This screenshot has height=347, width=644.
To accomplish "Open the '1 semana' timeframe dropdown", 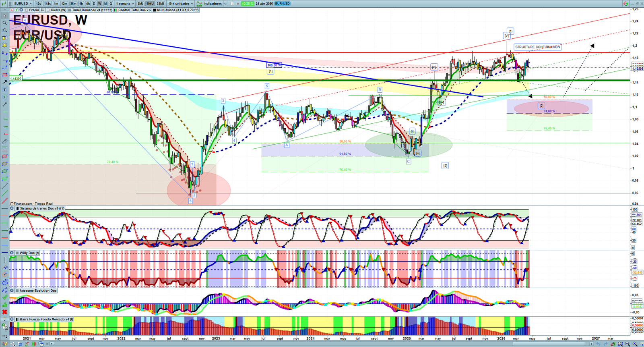I will [x=125, y=4].
